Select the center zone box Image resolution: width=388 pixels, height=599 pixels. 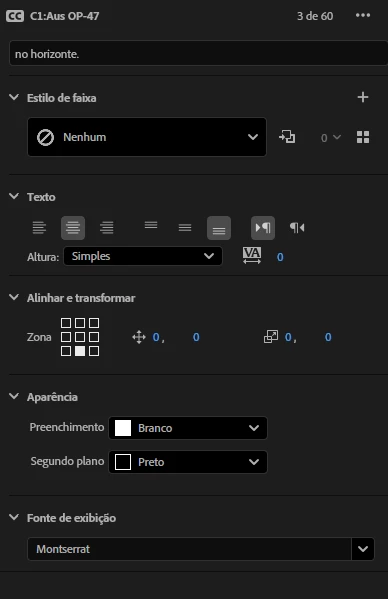80,337
